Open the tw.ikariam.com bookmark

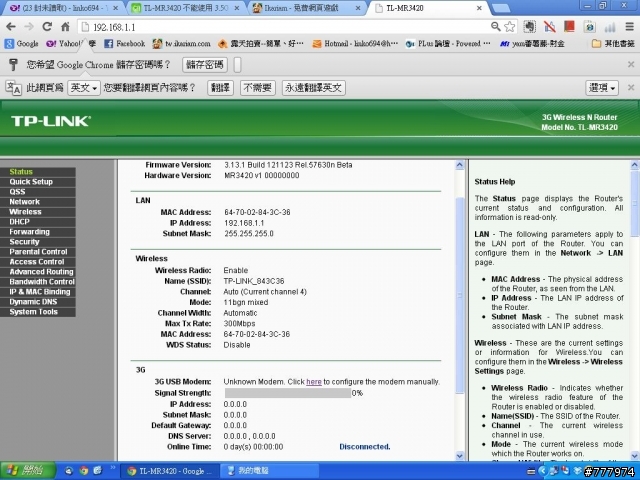[x=181, y=44]
